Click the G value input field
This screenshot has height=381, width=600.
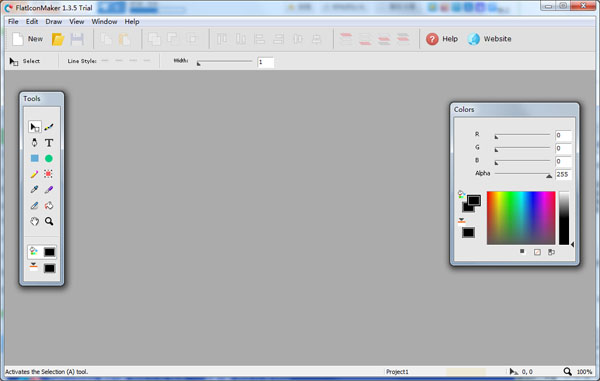click(563, 148)
